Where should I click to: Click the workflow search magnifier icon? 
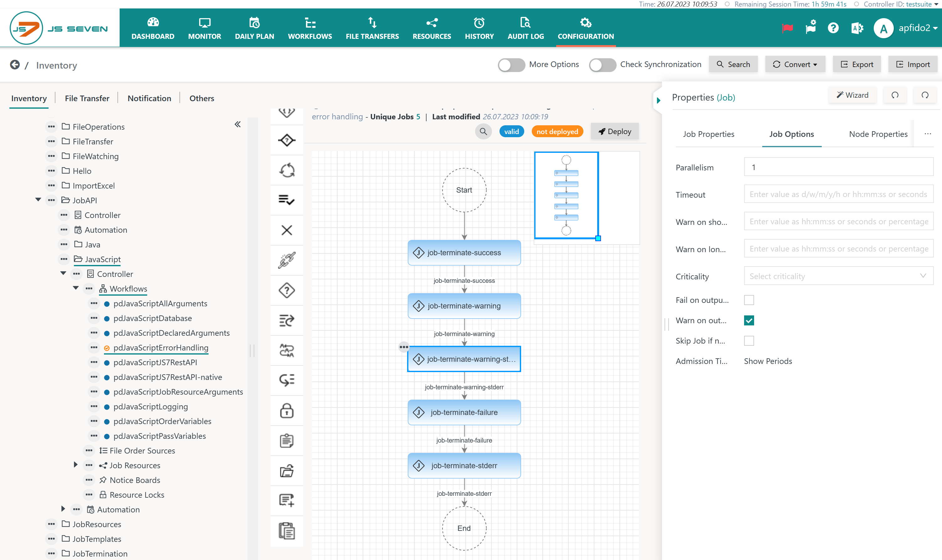coord(483,131)
